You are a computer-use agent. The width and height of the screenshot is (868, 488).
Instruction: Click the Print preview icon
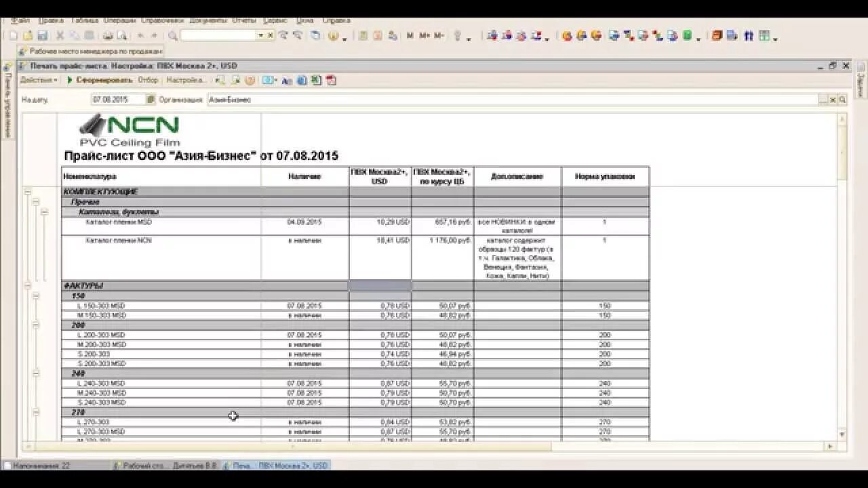[122, 35]
